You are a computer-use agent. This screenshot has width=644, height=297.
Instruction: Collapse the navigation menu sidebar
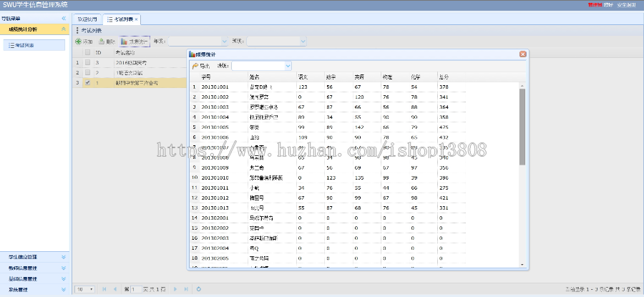(x=64, y=19)
